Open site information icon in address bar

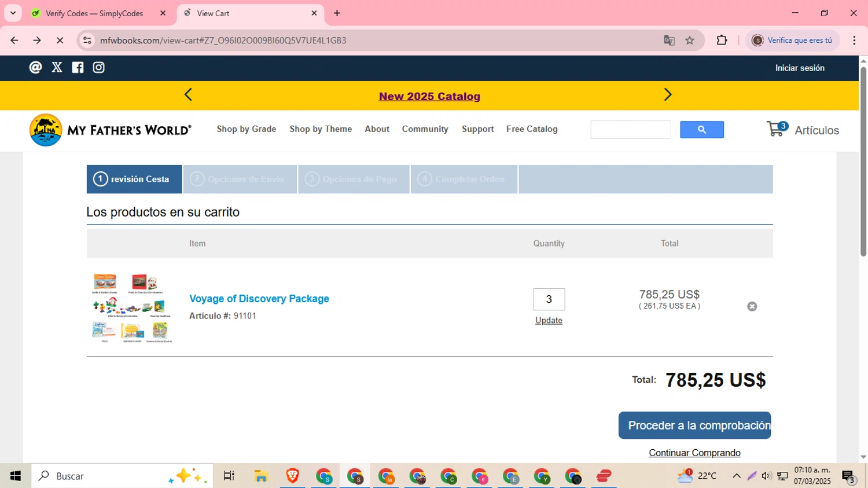click(87, 41)
